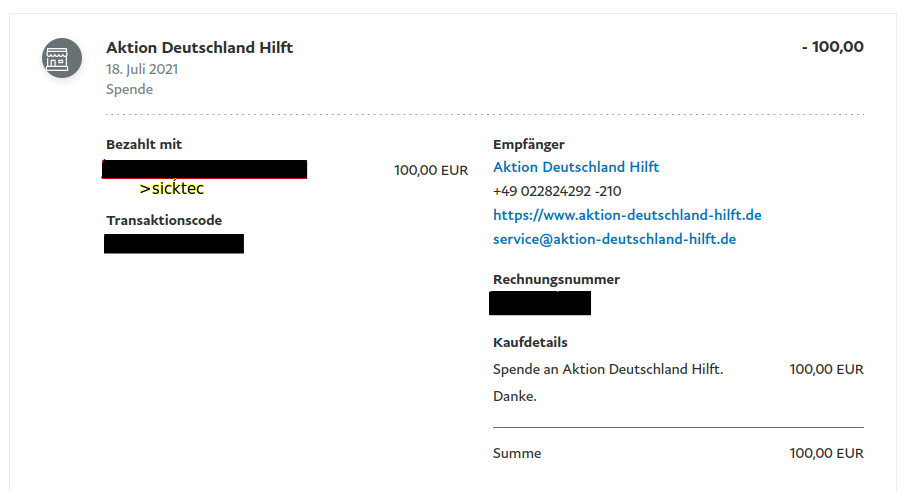Click the Summe total amount 100,00 EUR
This screenshot has width=906, height=492.
826,453
